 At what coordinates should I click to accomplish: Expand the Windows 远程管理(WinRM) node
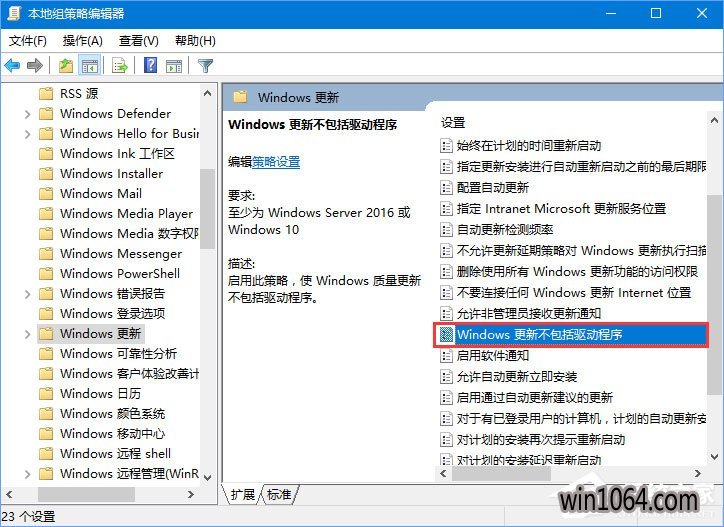pyautogui.click(x=27, y=474)
